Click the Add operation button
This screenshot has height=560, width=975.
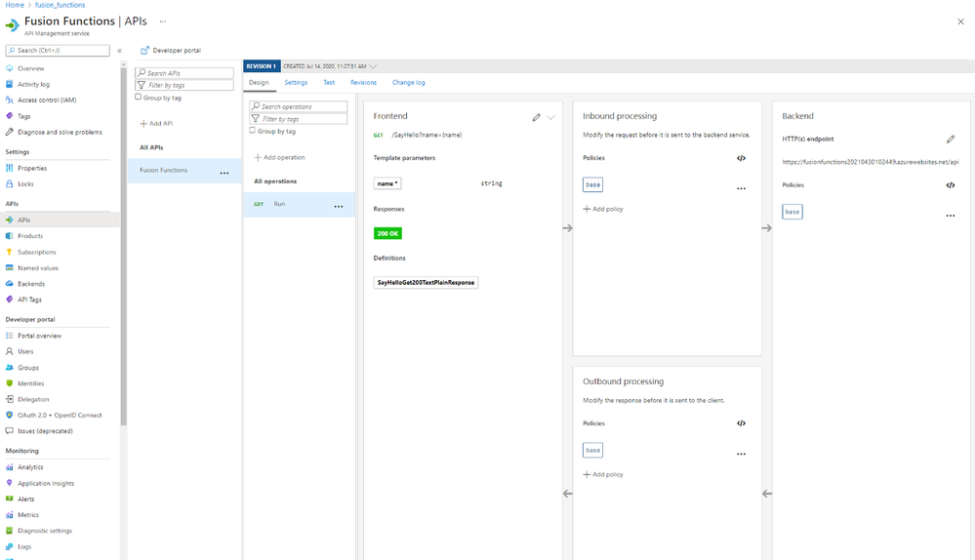(x=279, y=157)
